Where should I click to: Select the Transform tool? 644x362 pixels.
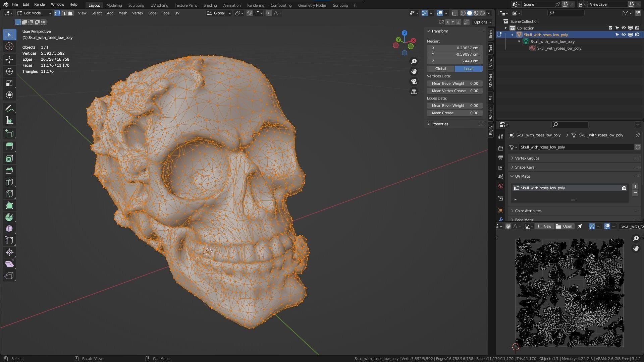pyautogui.click(x=9, y=95)
